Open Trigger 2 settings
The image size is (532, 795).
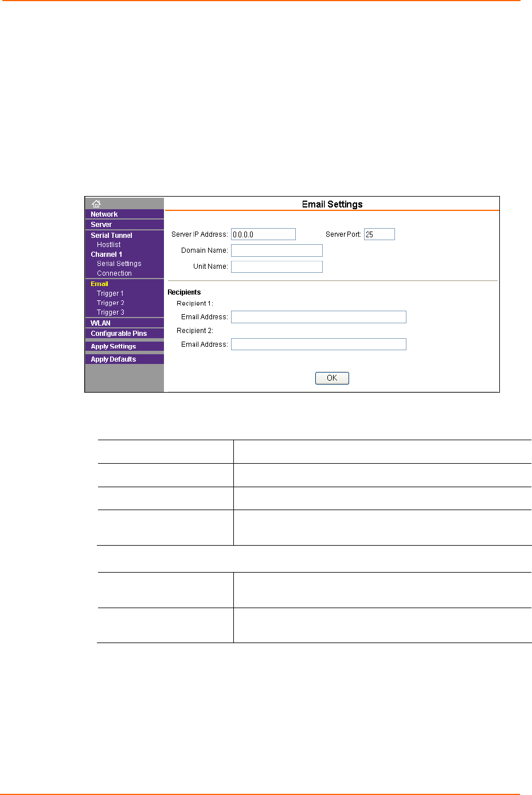coord(110,303)
